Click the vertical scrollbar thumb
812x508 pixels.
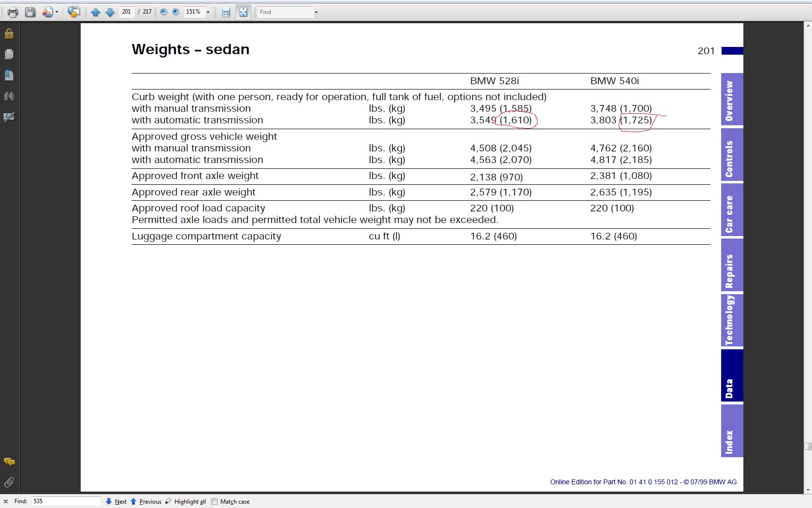pos(808,446)
